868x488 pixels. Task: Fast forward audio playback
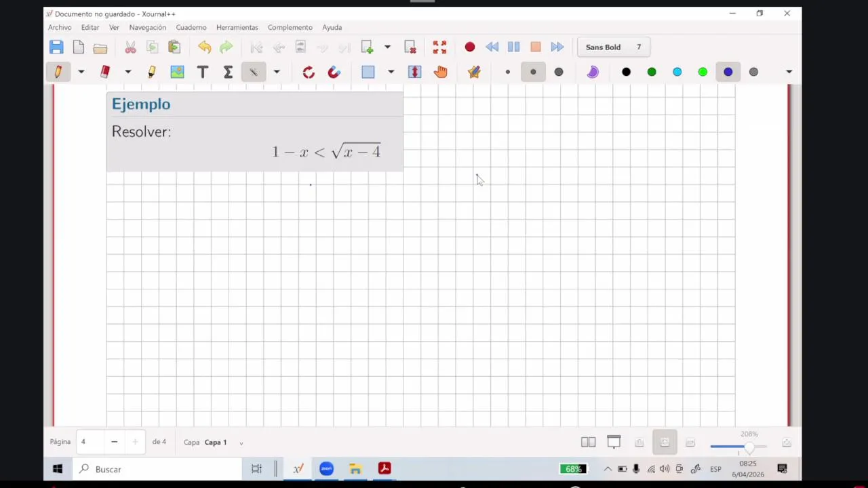pyautogui.click(x=557, y=47)
